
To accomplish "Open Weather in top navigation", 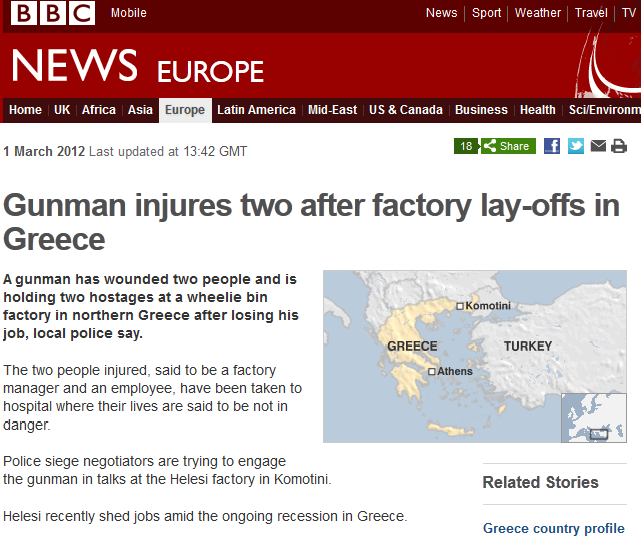I will pyautogui.click(x=538, y=13).
